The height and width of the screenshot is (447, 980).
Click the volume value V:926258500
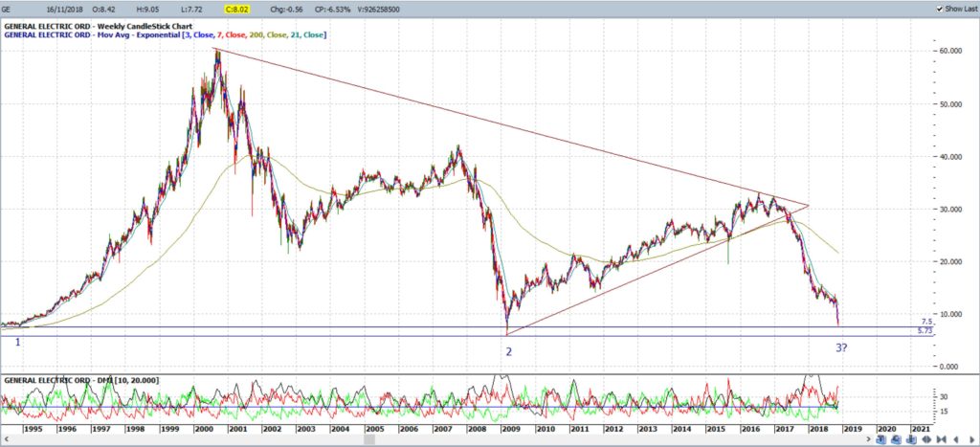378,10
